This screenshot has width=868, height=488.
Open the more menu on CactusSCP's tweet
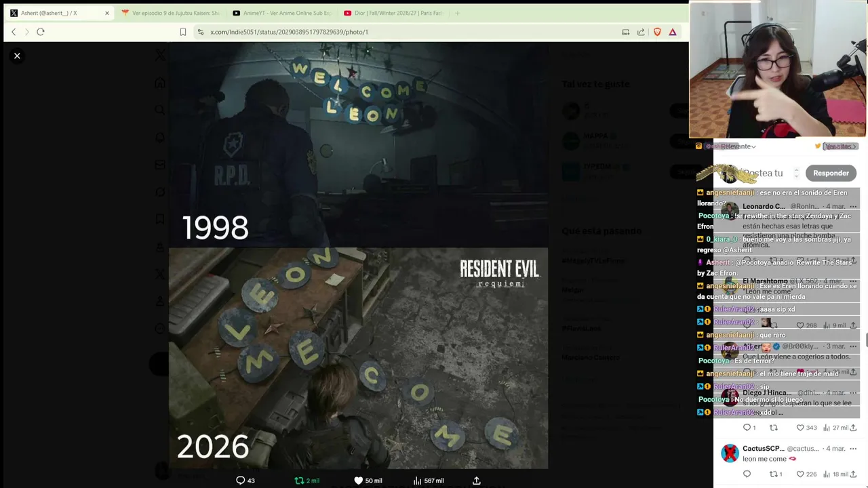(853, 449)
